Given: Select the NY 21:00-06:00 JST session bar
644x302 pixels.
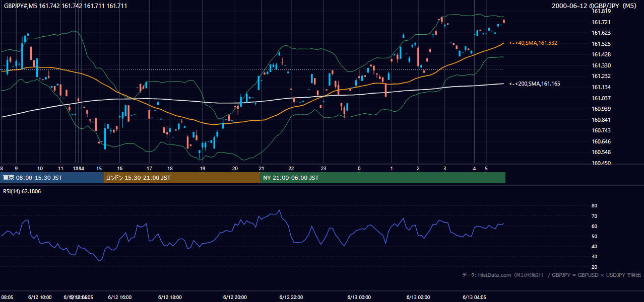Looking at the screenshot, I should [382, 178].
